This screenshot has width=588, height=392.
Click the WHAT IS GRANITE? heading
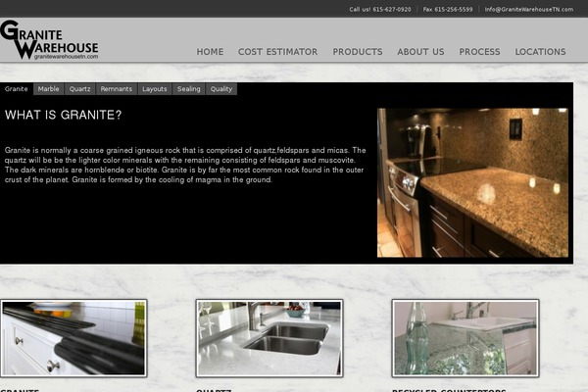click(63, 115)
